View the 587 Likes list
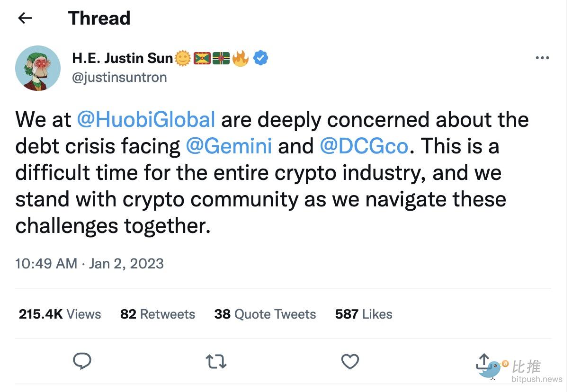 364,314
